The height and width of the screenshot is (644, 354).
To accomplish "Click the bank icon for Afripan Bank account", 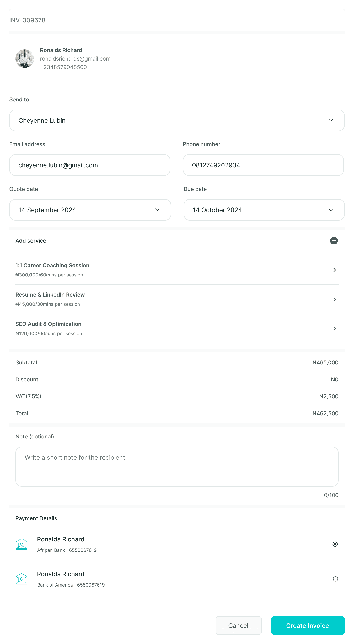I will [x=22, y=544].
